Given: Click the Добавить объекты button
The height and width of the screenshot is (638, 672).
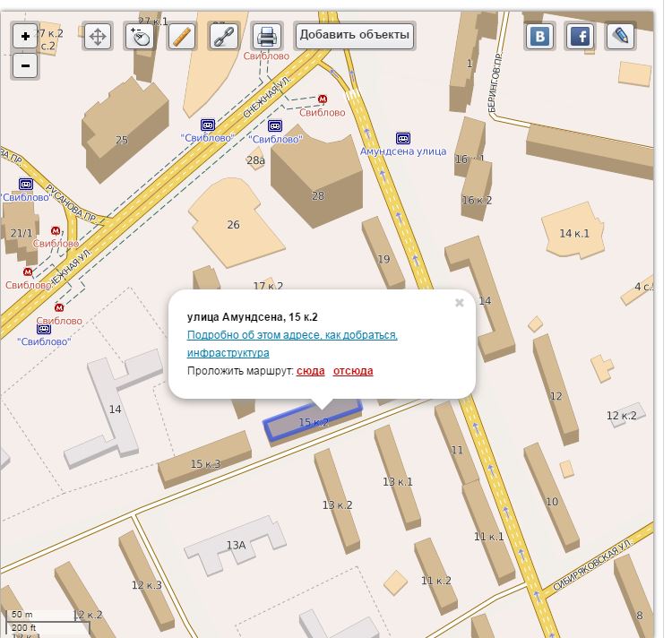Looking at the screenshot, I should point(355,35).
